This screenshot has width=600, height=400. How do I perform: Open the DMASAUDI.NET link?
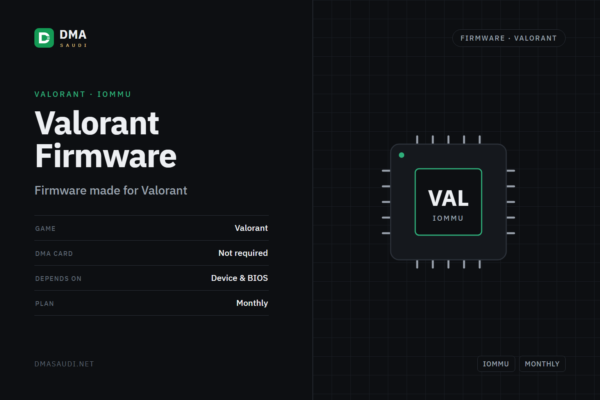pos(64,364)
